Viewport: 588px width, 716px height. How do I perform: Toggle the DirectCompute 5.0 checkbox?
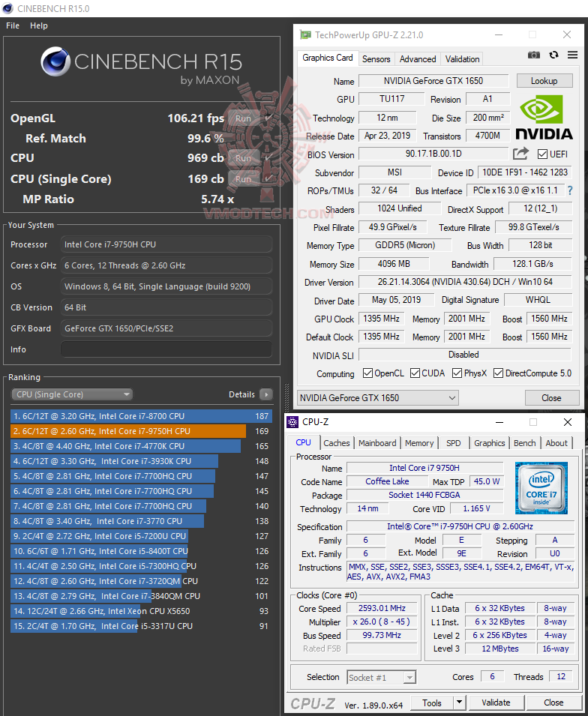click(498, 373)
